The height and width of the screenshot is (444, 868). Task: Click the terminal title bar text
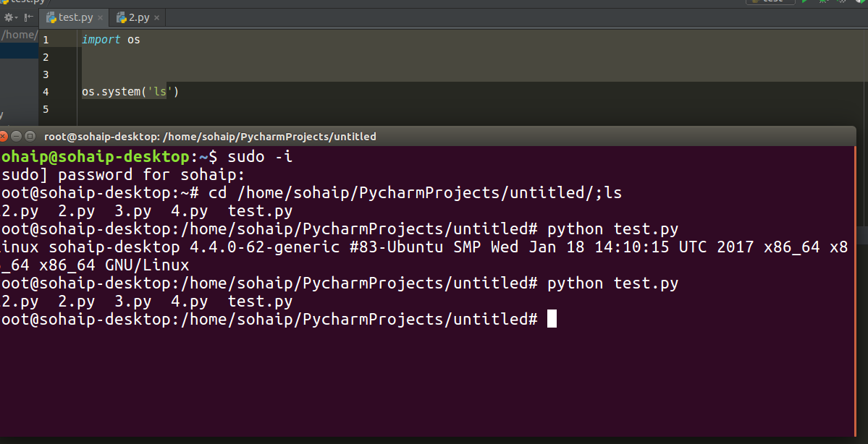tap(210, 136)
